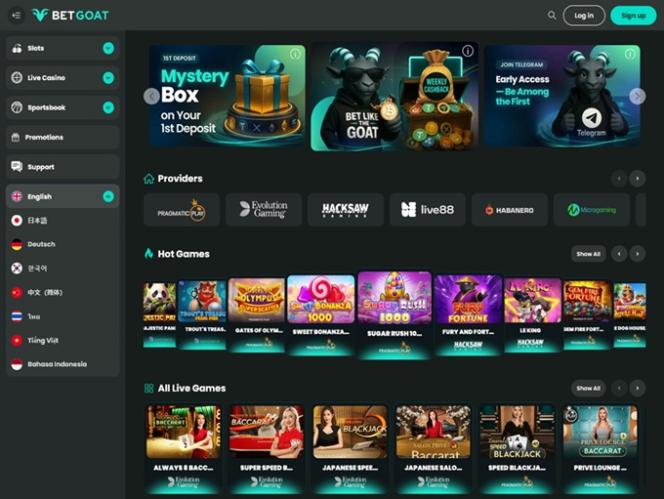Image resolution: width=664 pixels, height=499 pixels.
Task: Click the search magnifier icon
Action: click(x=552, y=15)
